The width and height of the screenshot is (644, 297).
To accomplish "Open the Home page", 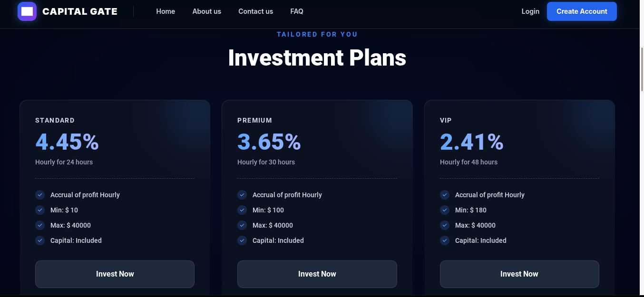I will [166, 11].
